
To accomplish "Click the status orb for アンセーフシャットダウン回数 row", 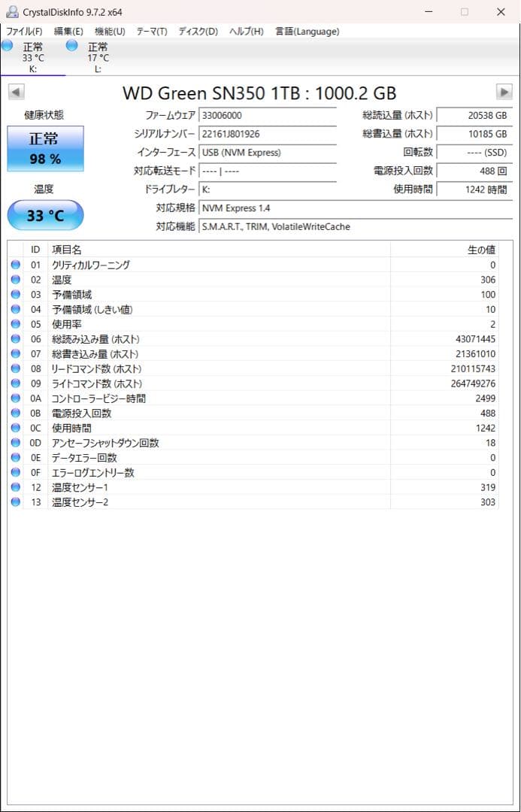I will coord(16,443).
